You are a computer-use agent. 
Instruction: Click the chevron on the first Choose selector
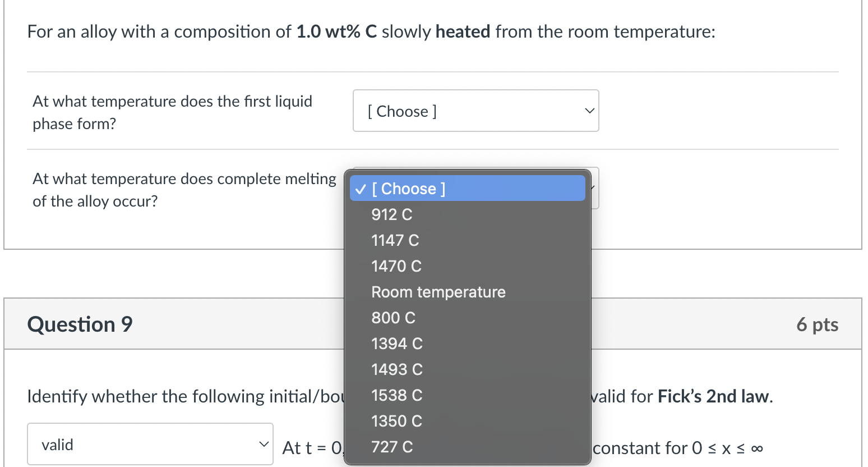[589, 111]
